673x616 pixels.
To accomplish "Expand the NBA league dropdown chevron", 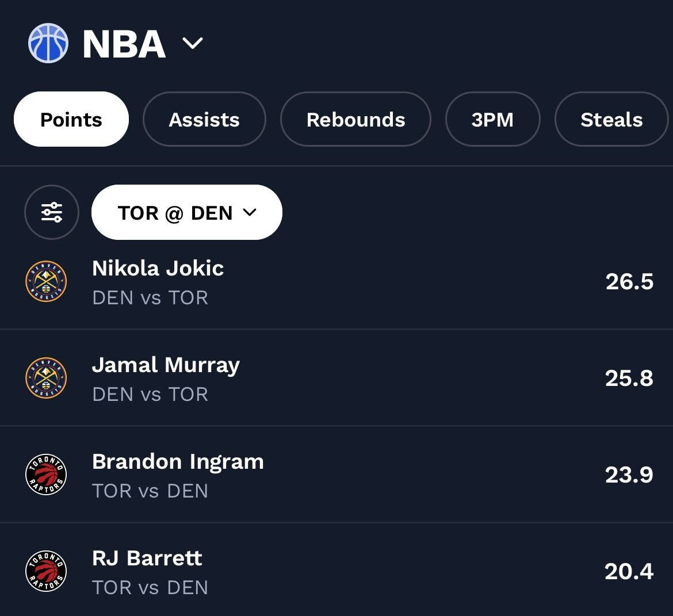I will [192, 43].
